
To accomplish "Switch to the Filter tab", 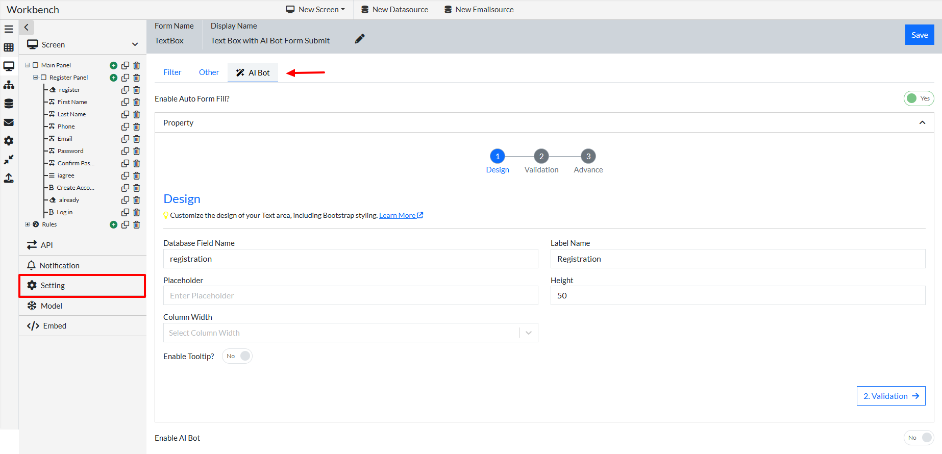I will click(172, 72).
